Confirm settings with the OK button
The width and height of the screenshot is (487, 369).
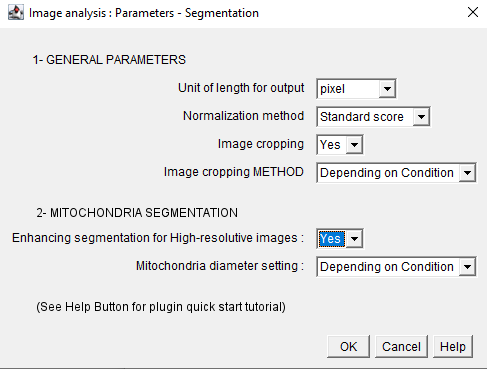348,347
